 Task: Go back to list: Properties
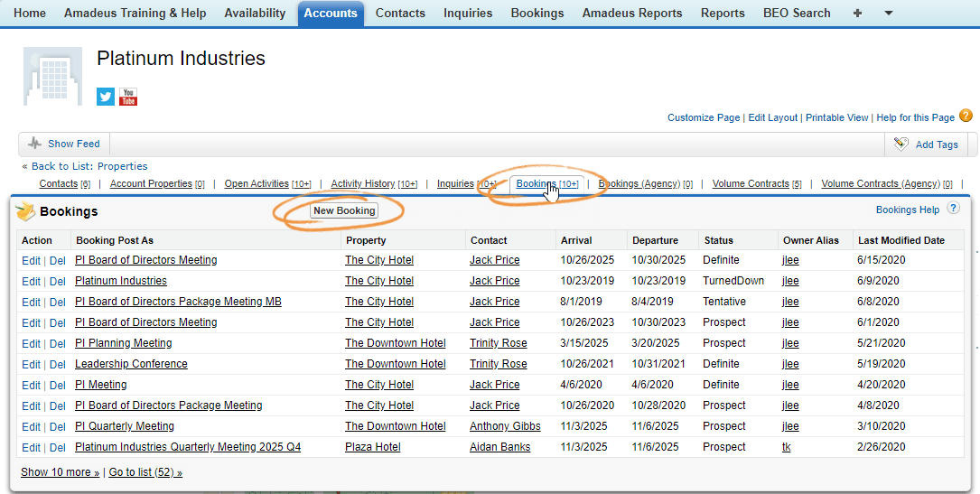pos(89,166)
